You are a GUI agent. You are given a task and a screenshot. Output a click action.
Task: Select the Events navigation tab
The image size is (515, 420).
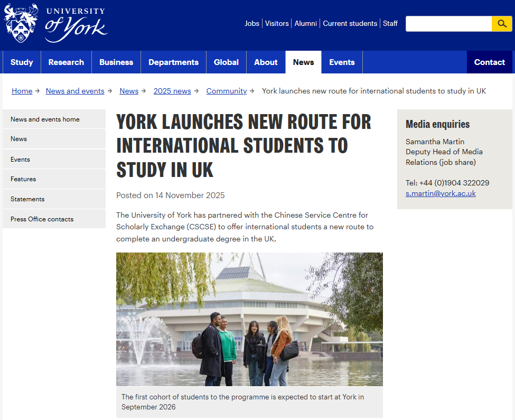(x=342, y=62)
